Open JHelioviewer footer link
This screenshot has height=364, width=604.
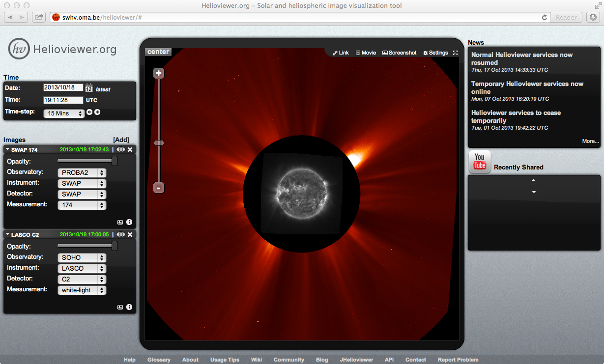(356, 360)
